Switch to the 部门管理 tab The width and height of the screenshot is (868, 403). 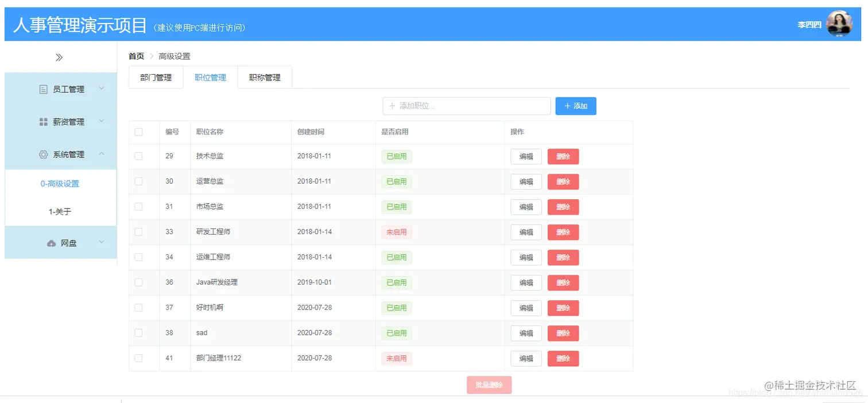click(156, 77)
